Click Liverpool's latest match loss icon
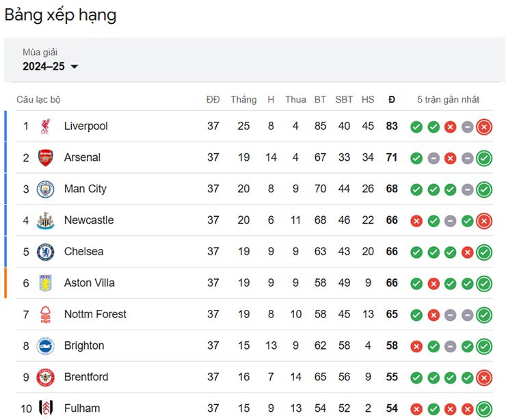 click(x=484, y=127)
